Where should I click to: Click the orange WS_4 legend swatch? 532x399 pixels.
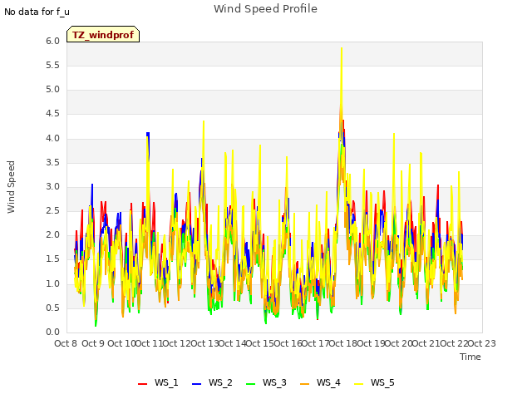coord(305,383)
